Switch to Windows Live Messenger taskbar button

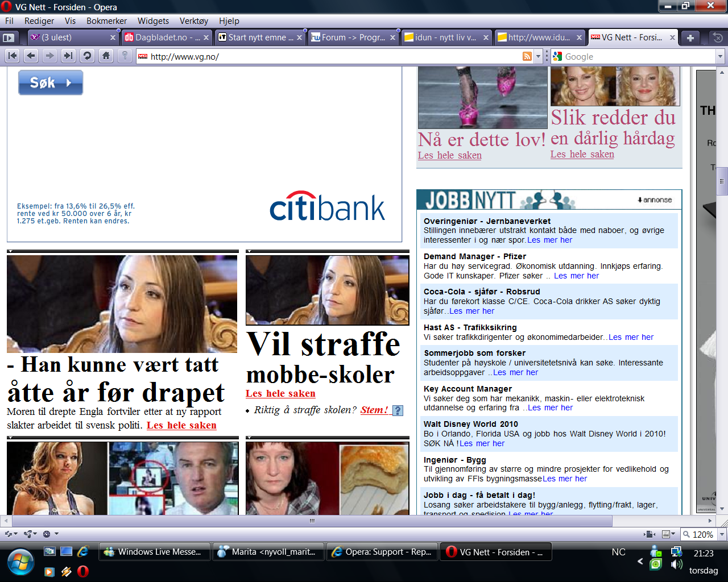coord(155,552)
